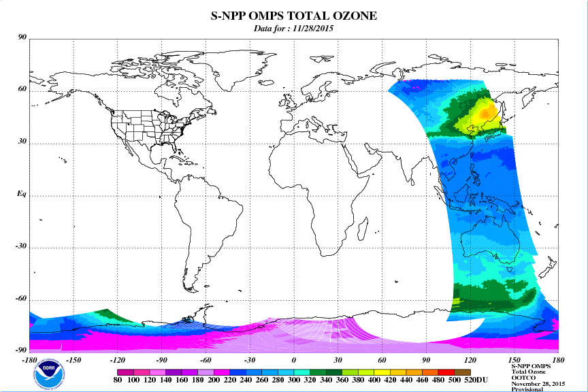Select the orange swatch between 440 and 460
The image size is (588, 392).
(414, 372)
